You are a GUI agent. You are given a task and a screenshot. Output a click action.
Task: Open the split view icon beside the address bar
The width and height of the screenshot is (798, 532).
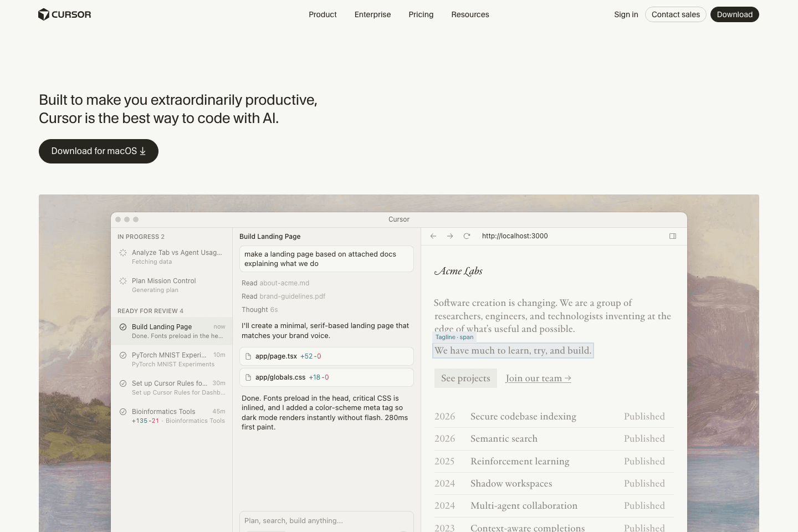(673, 236)
